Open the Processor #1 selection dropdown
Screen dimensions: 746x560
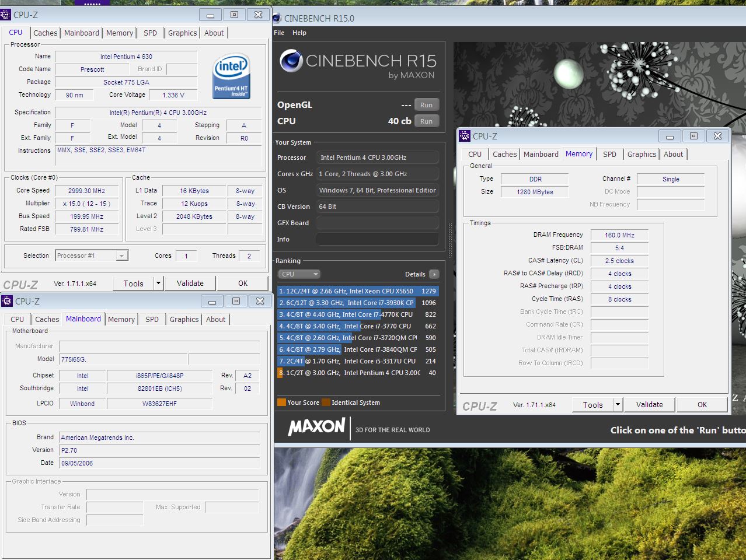tap(121, 256)
